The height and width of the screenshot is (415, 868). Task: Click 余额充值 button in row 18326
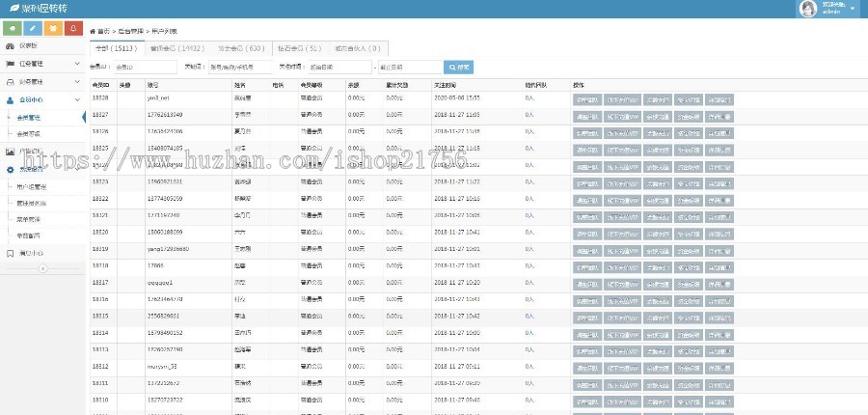coord(658,133)
